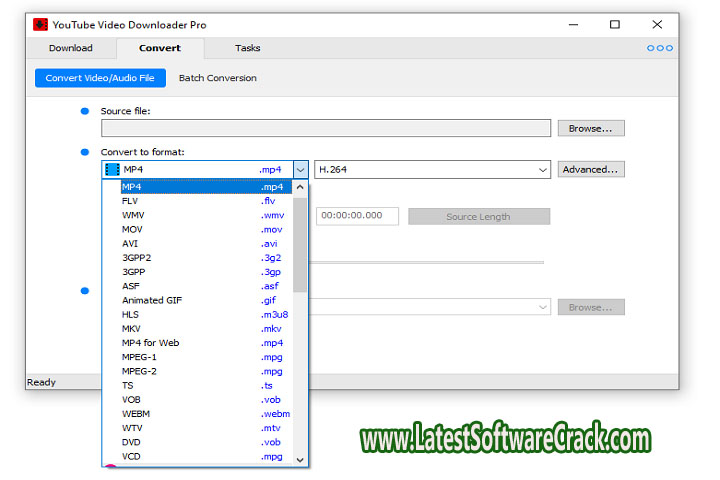This screenshot has width=720, height=480.
Task: Choose FLV from the format list
Action: (130, 201)
